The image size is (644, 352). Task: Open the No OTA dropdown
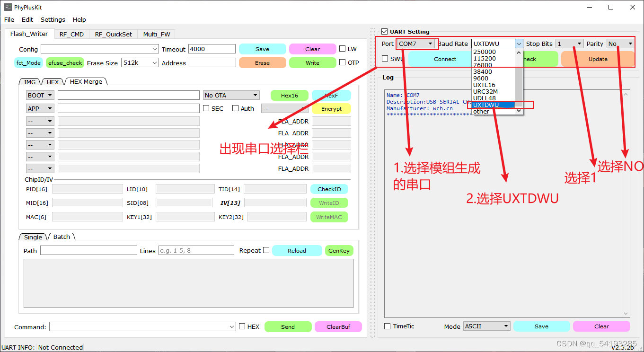click(231, 95)
